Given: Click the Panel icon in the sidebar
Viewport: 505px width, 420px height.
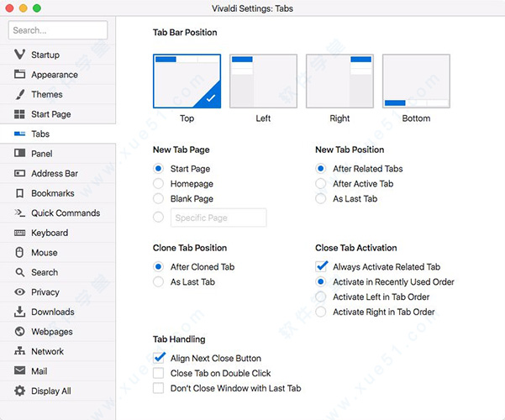Looking at the screenshot, I should (x=19, y=153).
